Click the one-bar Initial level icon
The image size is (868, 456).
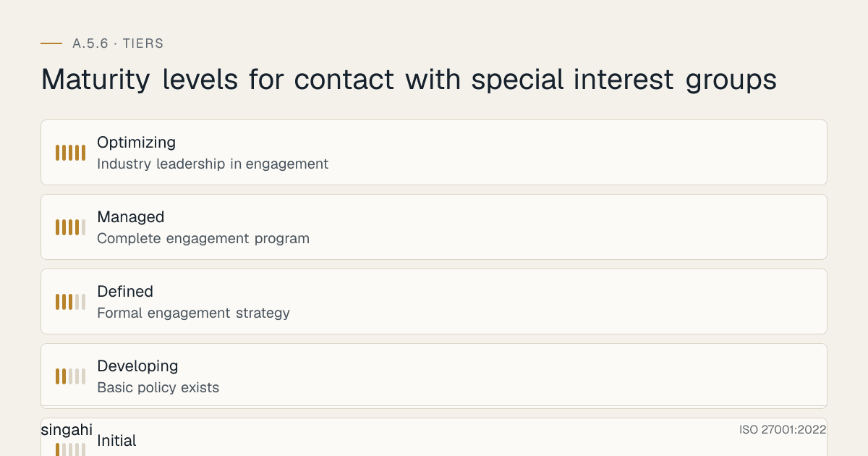pyautogui.click(x=71, y=449)
